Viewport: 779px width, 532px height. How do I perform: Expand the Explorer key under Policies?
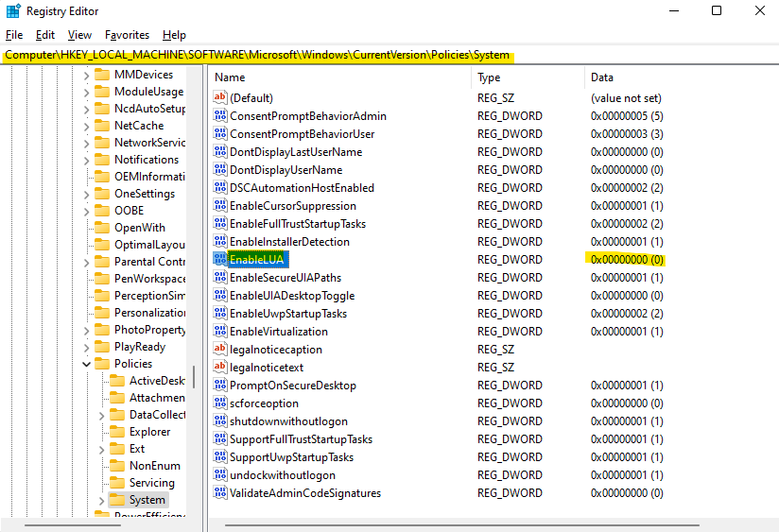(x=102, y=432)
